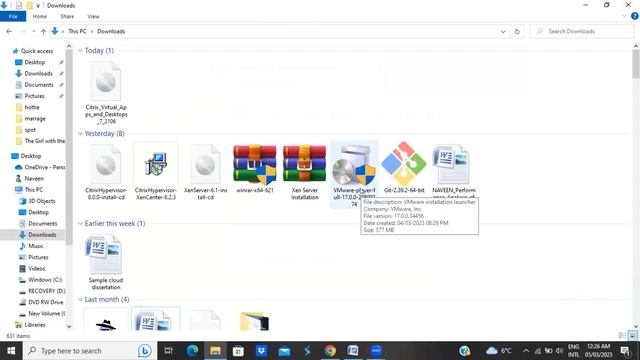Show hidden system tray icons
The height and width of the screenshot is (360, 640).
(526, 351)
